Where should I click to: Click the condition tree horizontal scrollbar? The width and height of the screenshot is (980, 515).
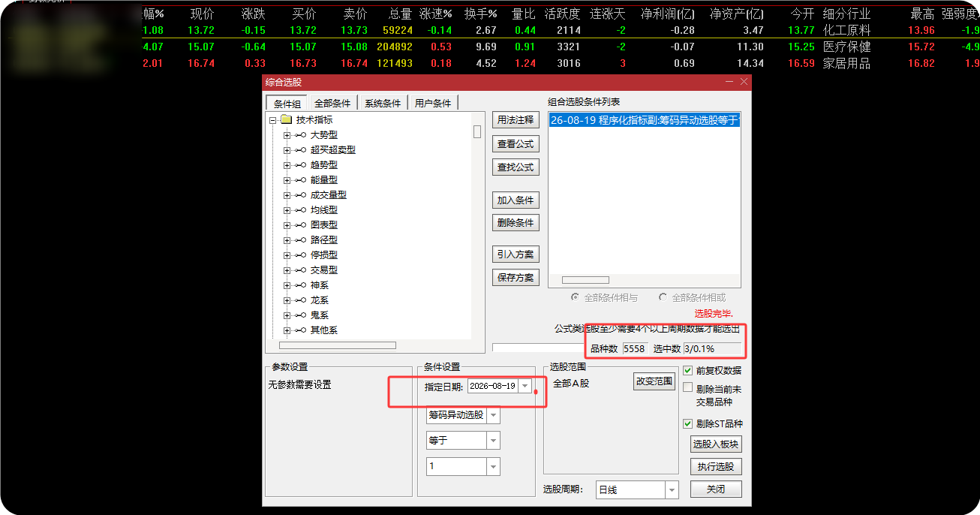click(337, 345)
